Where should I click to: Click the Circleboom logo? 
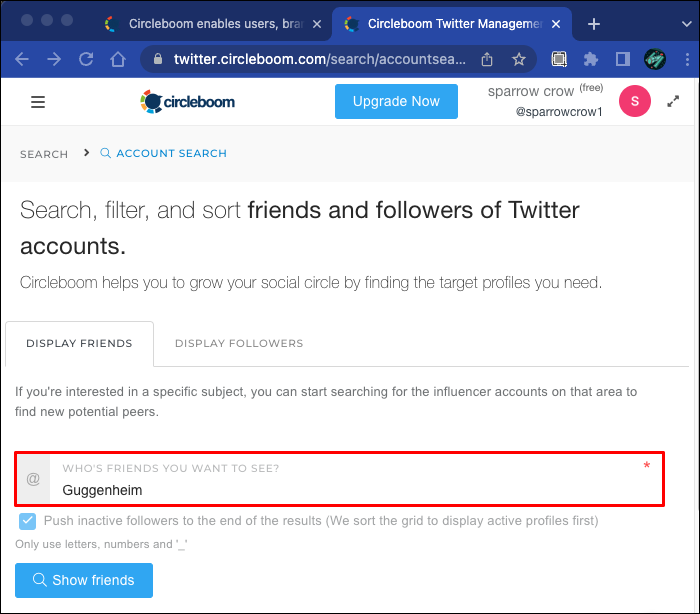point(188,102)
